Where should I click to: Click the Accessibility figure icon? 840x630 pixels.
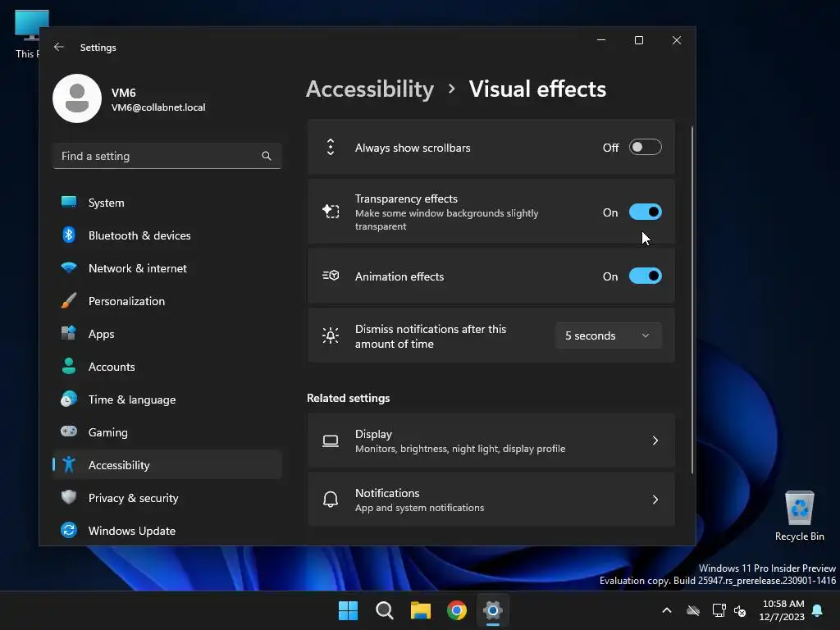point(69,464)
